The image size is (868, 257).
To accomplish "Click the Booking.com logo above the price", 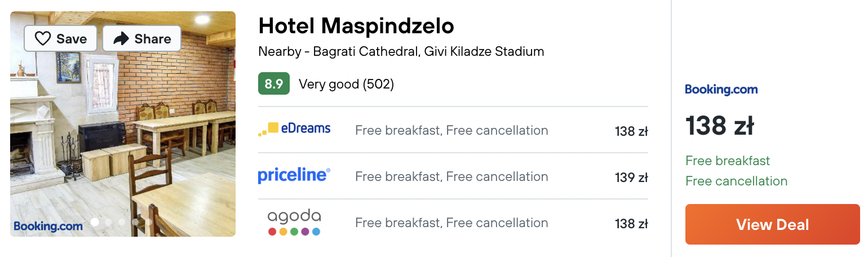I will [721, 89].
